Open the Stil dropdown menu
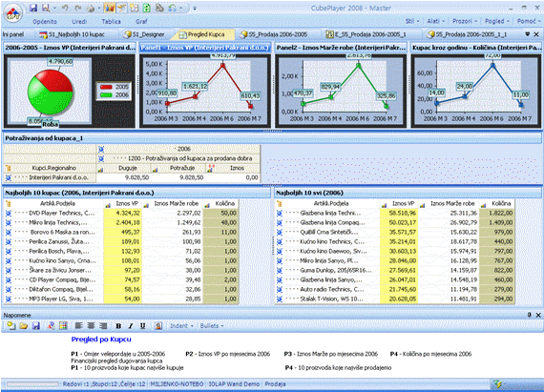 412,21
